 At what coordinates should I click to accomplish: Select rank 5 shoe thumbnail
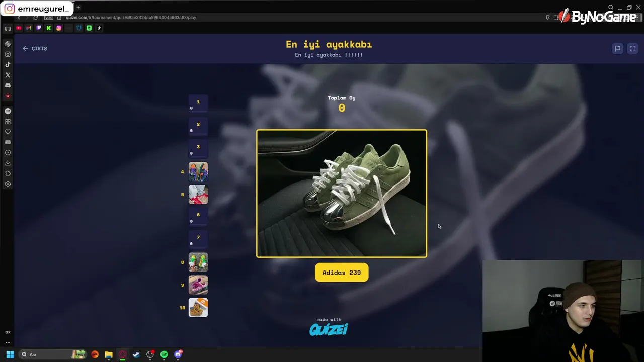[x=198, y=195]
